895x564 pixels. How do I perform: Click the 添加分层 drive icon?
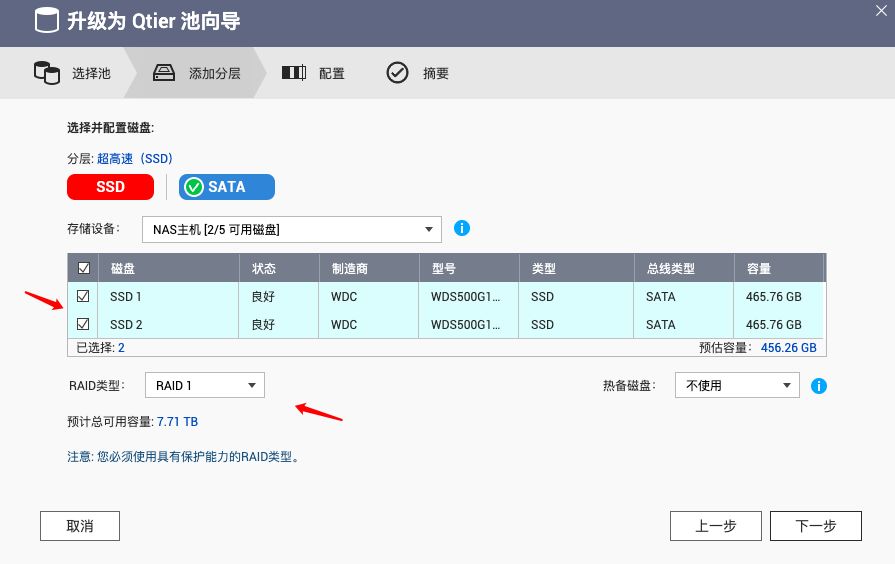[164, 73]
